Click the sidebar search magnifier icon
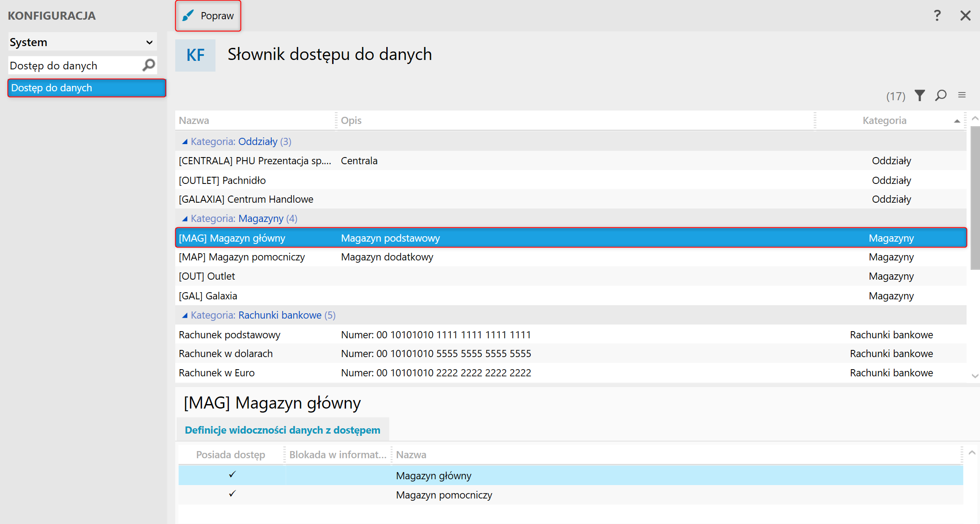The width and height of the screenshot is (980, 524). click(x=148, y=65)
